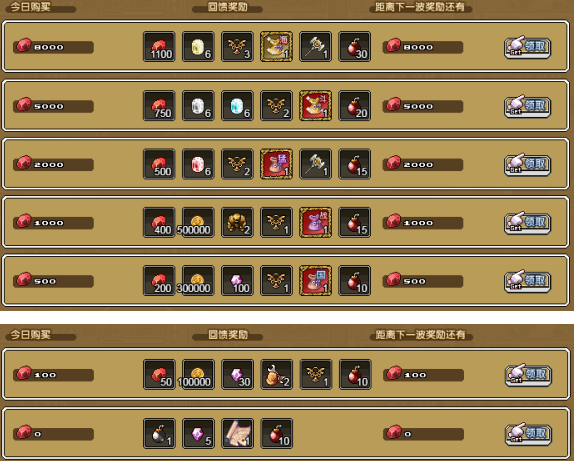Claim the 100 tier reward with 领取

tap(528, 375)
